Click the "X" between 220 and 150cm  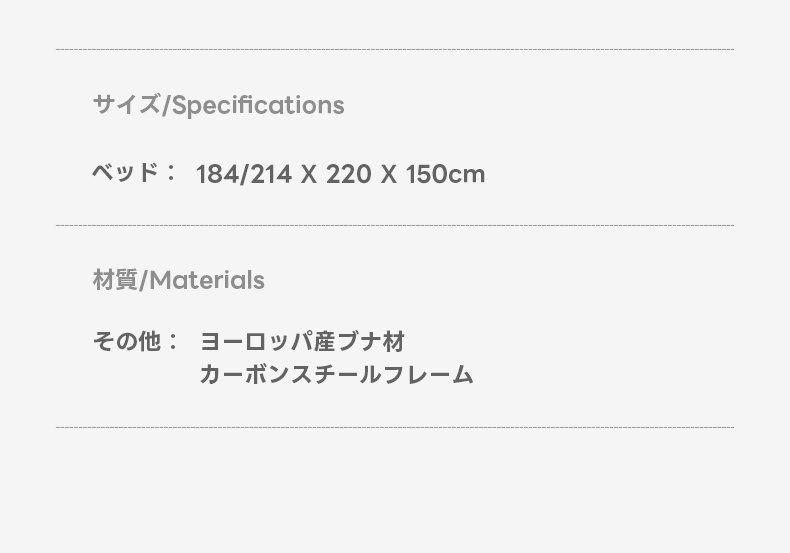(x=388, y=174)
